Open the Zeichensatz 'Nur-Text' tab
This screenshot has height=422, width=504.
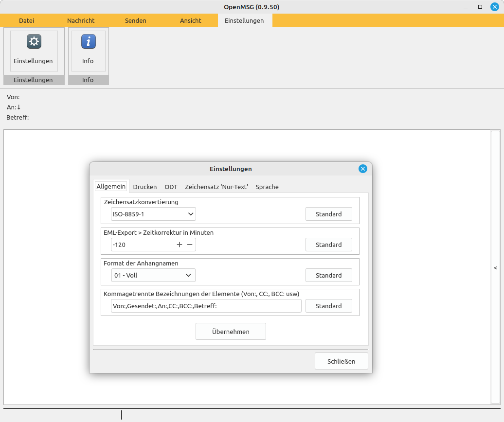216,187
